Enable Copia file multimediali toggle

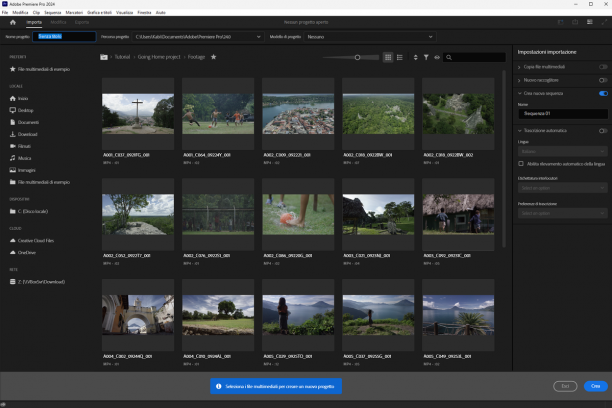tap(603, 67)
